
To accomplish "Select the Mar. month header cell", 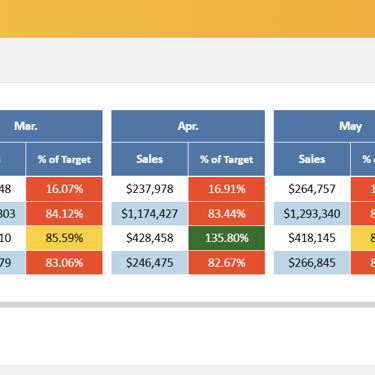I will click(51, 126).
